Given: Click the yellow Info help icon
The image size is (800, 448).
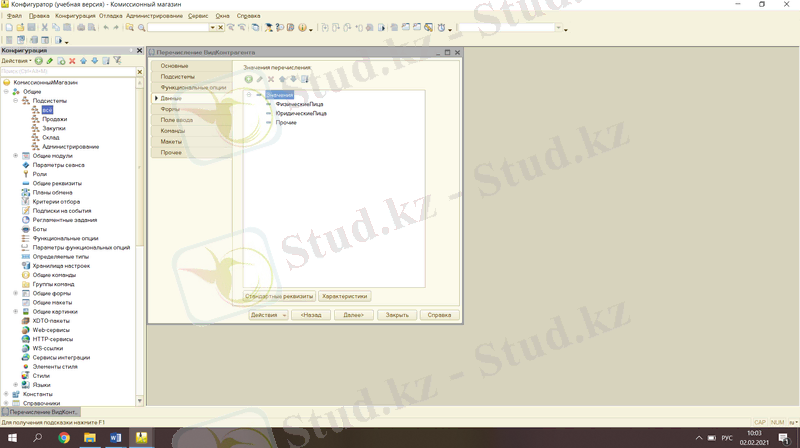Looking at the screenshot, I should 302,28.
